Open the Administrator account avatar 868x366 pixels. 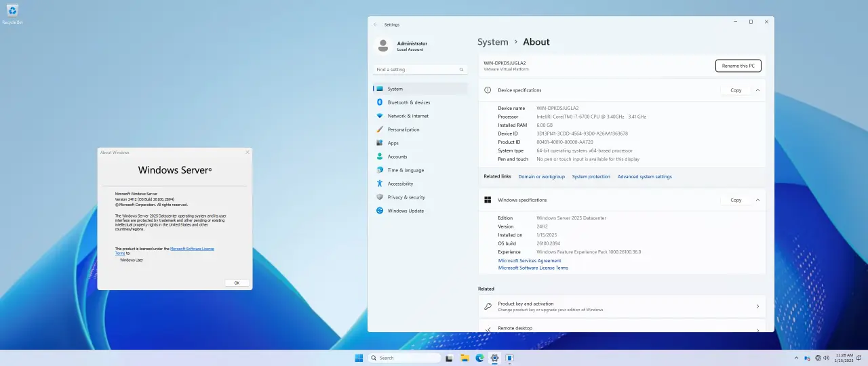pos(383,45)
